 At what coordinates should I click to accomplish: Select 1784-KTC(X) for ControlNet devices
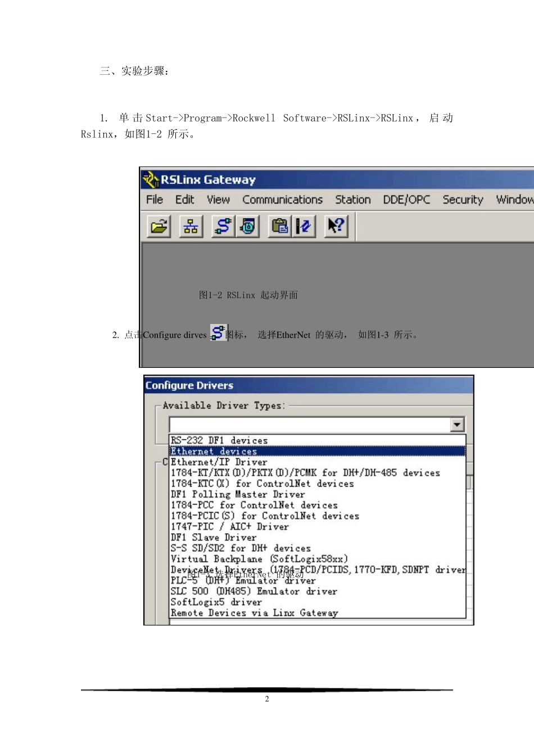point(318,483)
